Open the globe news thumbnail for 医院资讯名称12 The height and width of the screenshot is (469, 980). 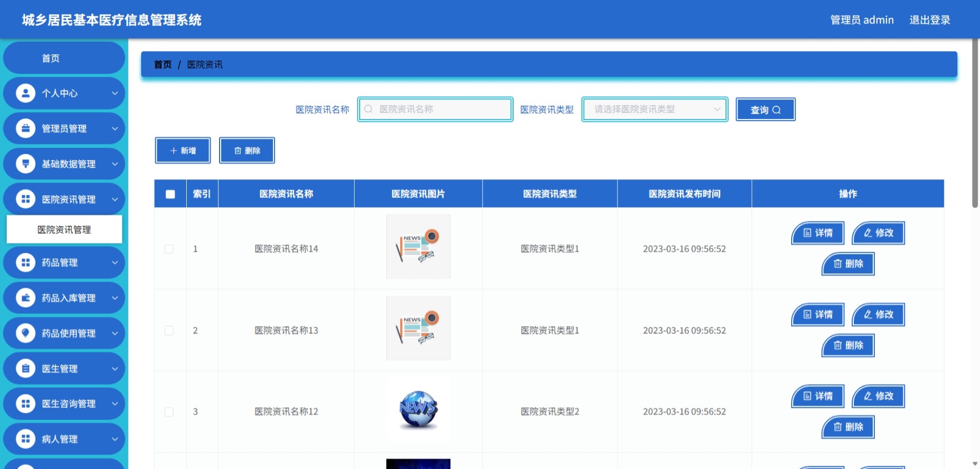(418, 410)
